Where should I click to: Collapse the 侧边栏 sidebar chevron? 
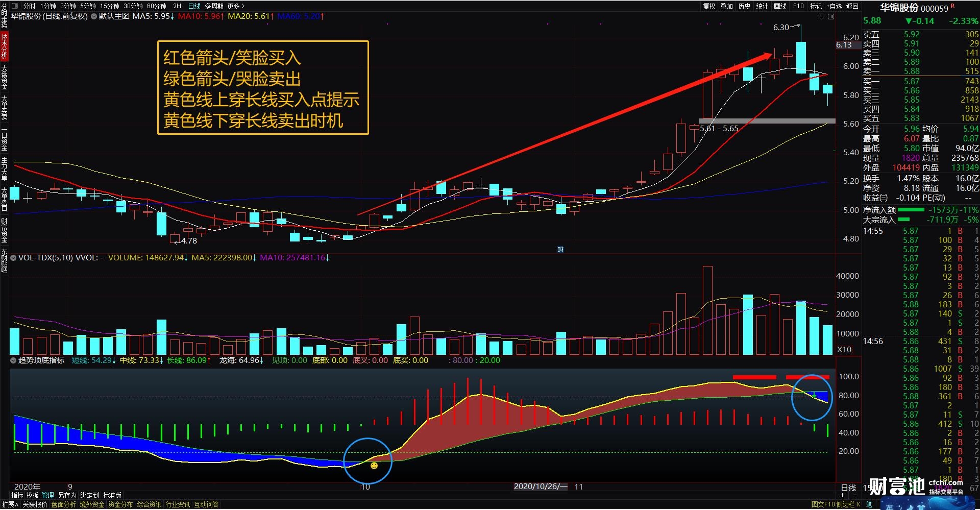[858, 504]
